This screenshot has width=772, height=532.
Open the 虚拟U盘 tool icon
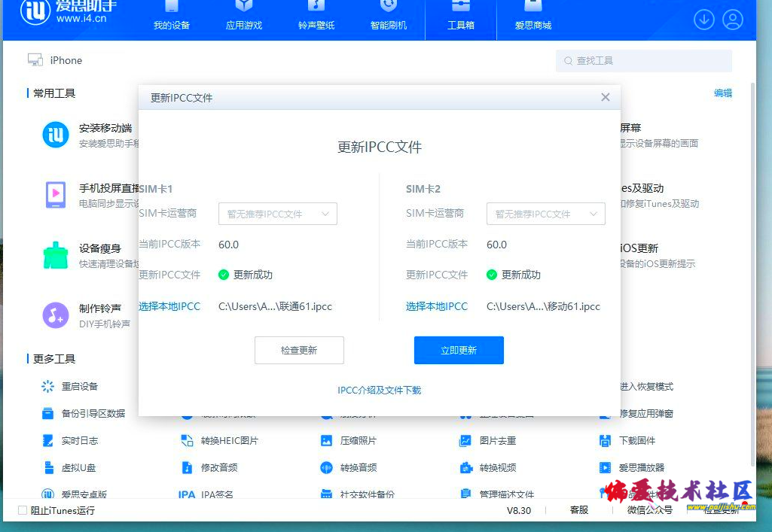(x=48, y=467)
